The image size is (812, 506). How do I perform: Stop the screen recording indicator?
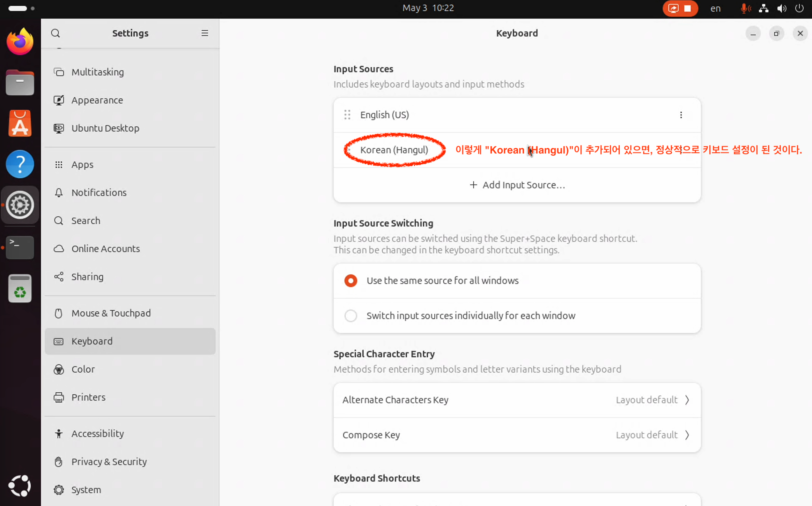coord(688,8)
